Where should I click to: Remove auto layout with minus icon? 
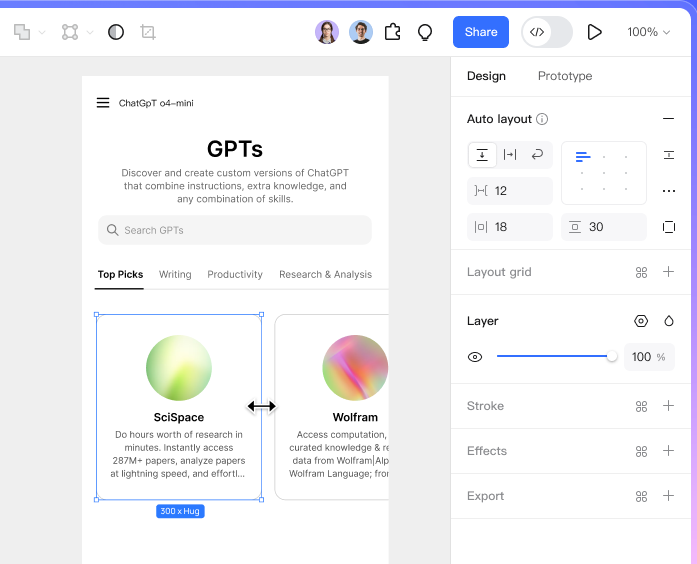point(668,119)
